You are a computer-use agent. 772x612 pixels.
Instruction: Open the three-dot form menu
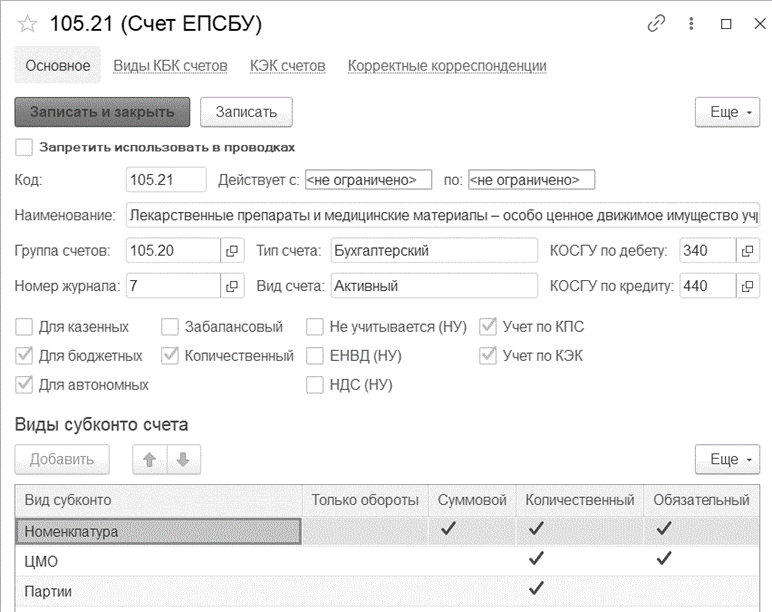[691, 23]
